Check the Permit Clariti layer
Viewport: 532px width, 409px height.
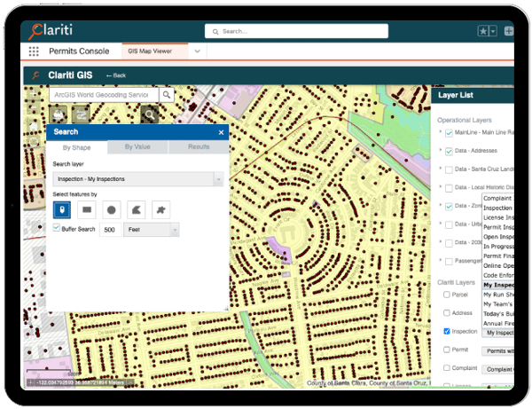[x=447, y=350]
